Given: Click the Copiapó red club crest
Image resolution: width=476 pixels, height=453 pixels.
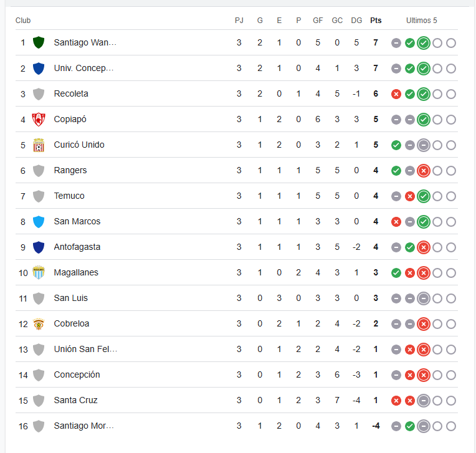Looking at the screenshot, I should 39,119.
